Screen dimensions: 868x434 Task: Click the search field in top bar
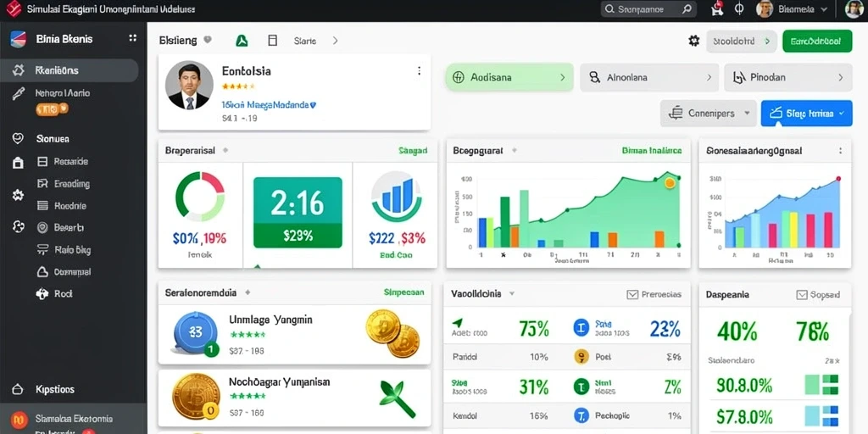(648, 8)
